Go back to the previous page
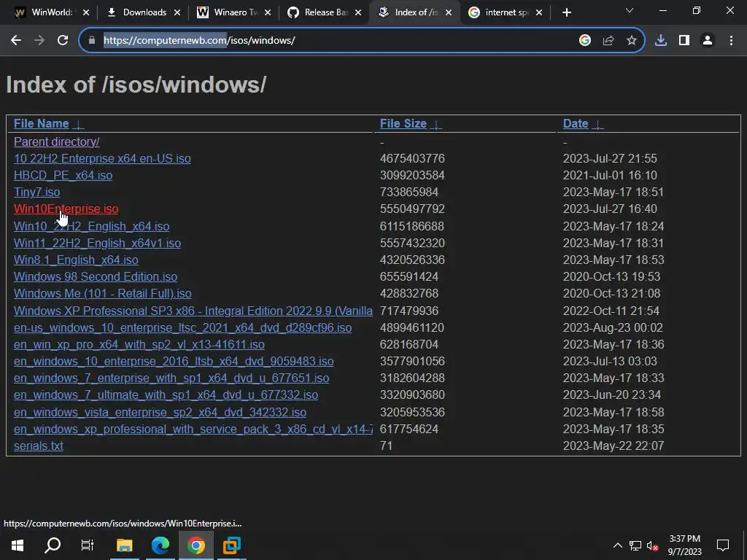This screenshot has height=560, width=747. coord(16,41)
